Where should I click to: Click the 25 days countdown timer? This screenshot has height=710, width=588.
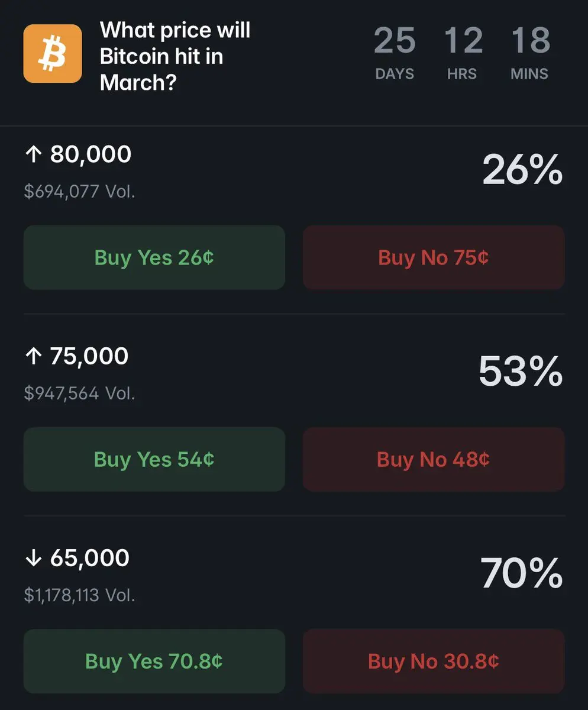point(395,53)
